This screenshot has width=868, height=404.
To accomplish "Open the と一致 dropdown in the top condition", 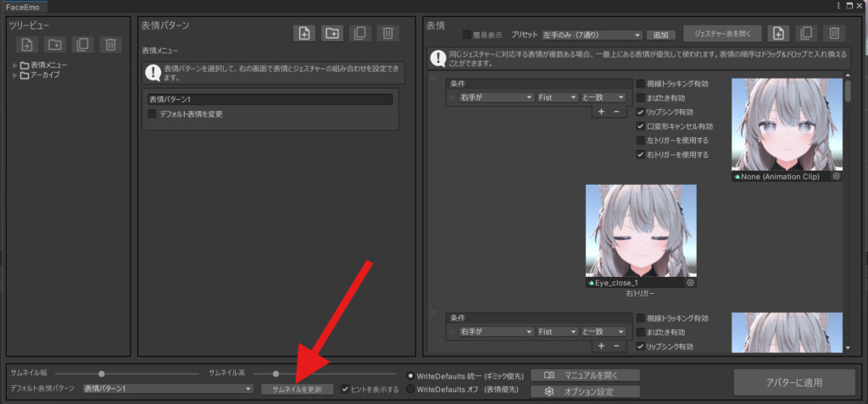I will (604, 97).
